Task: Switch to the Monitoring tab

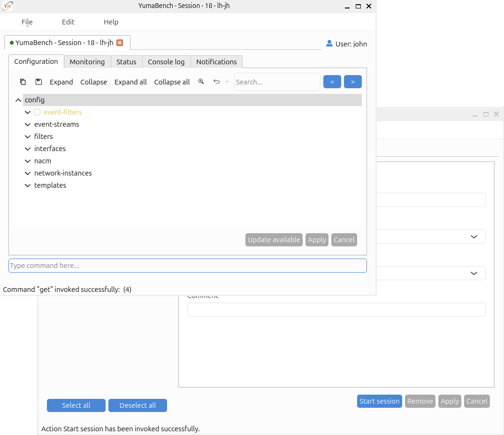Action: [x=87, y=62]
